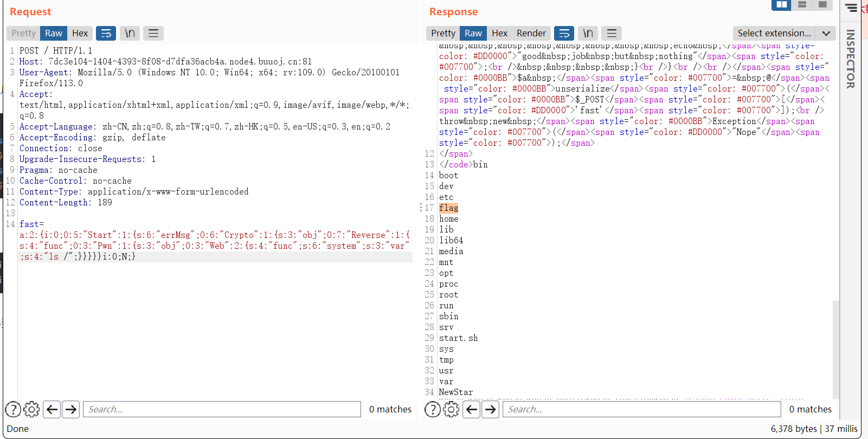
Task: Click 'POST / HTTP/1.1' request line
Action: coord(56,51)
